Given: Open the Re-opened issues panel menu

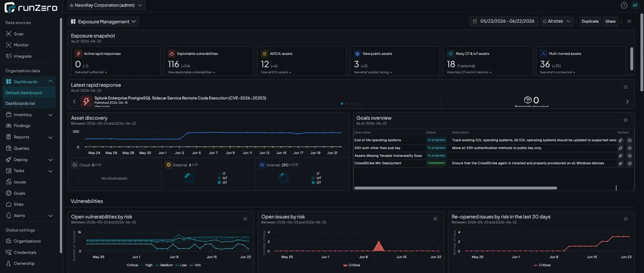Looking at the screenshot, I should tap(626, 219).
